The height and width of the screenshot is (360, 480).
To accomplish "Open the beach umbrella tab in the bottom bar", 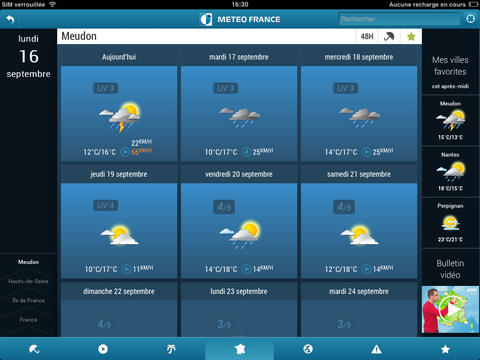I will [34, 349].
